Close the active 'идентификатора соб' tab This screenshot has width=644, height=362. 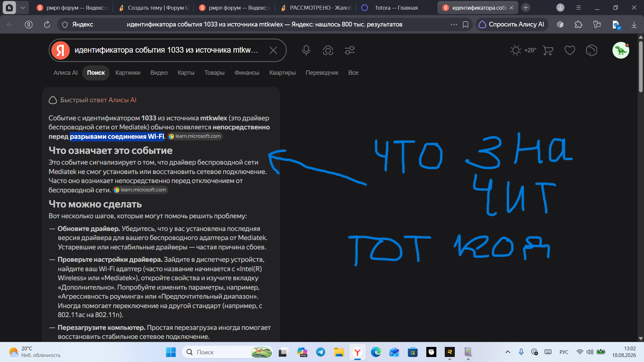pyautogui.click(x=512, y=8)
